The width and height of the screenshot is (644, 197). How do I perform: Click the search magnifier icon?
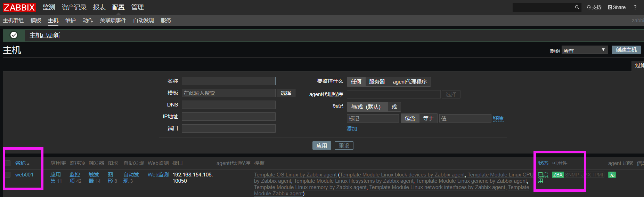click(577, 7)
